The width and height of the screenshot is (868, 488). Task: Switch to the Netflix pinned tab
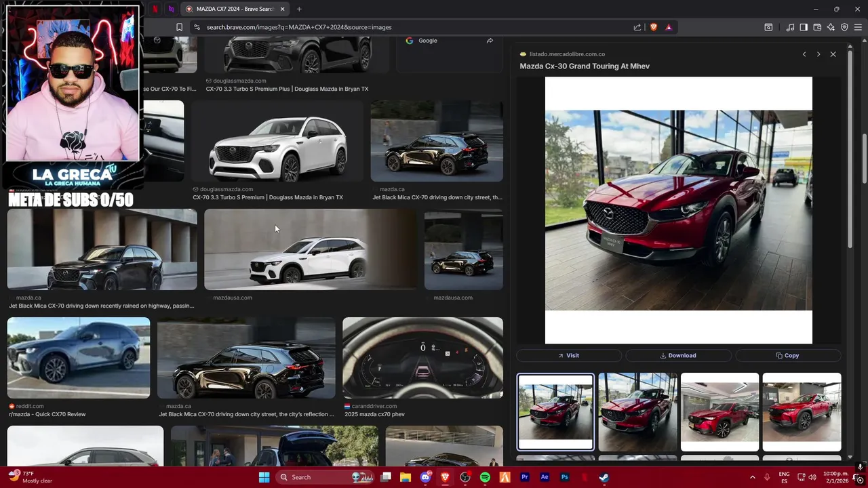[x=155, y=9]
